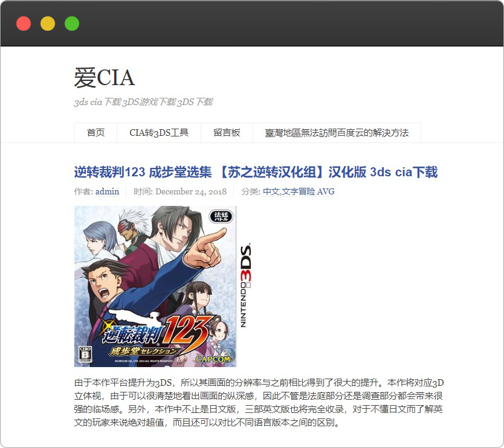Open the CIA转3DS工具 menu item

pos(159,133)
